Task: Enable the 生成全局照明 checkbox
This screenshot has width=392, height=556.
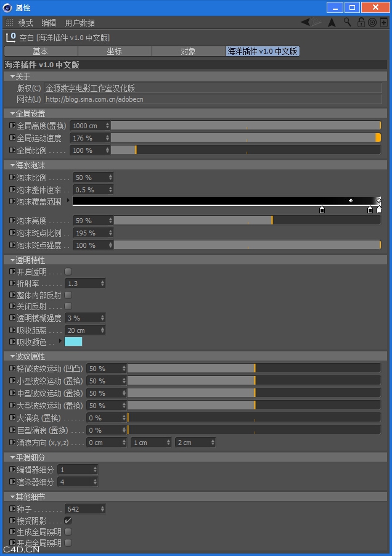Action: tap(68, 531)
